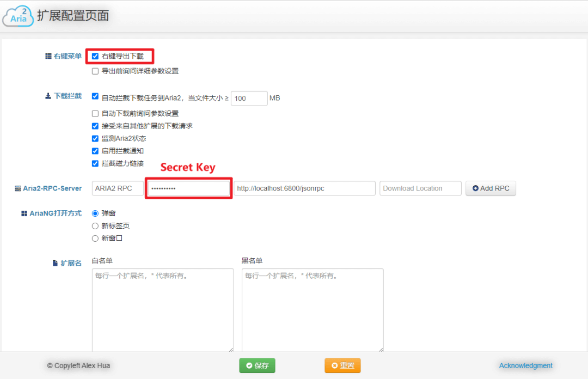This screenshot has width=588, height=379.
Task: Enable 自动下载前询问参数设置 checkbox
Action: [x=95, y=113]
